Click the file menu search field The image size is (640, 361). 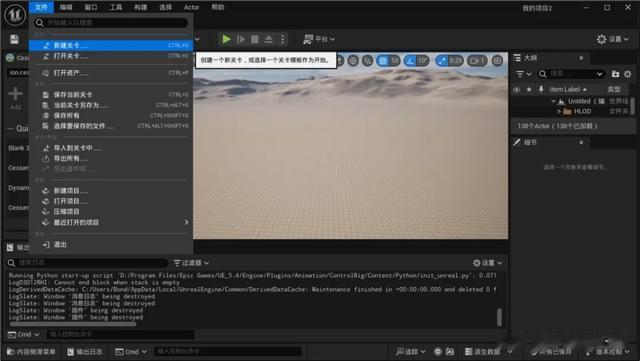(x=111, y=22)
